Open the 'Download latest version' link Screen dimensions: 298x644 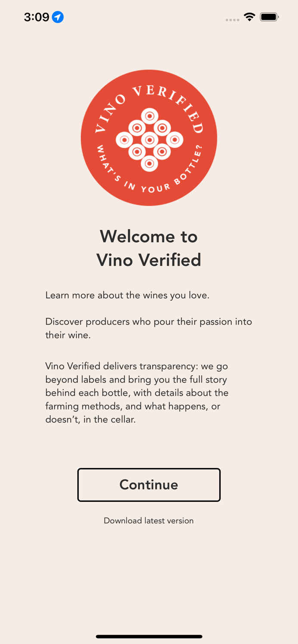148,520
